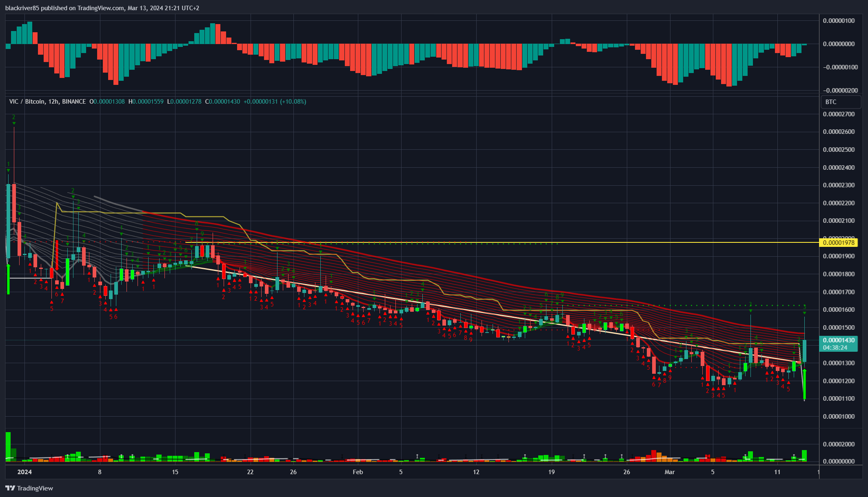Click the 26 date label before Mar

627,472
